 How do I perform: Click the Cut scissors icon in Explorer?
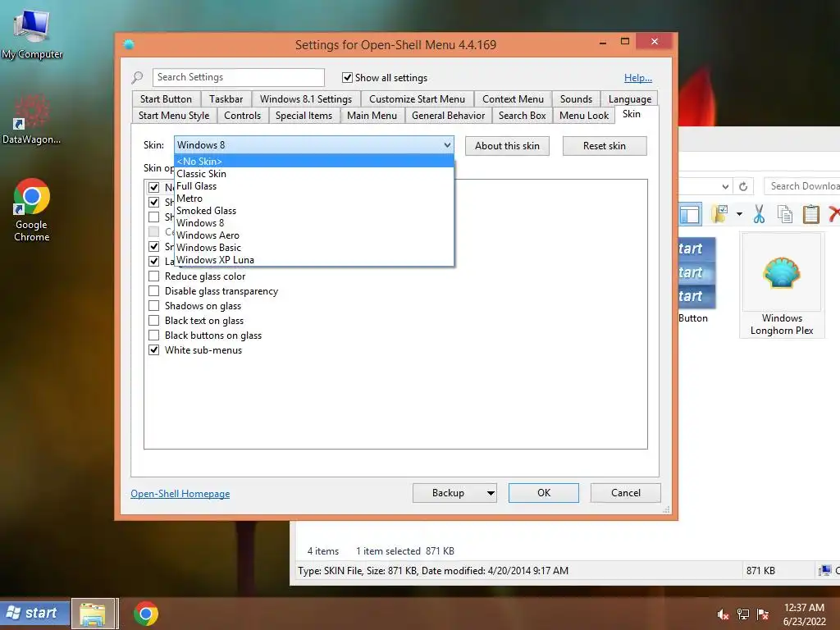click(759, 214)
